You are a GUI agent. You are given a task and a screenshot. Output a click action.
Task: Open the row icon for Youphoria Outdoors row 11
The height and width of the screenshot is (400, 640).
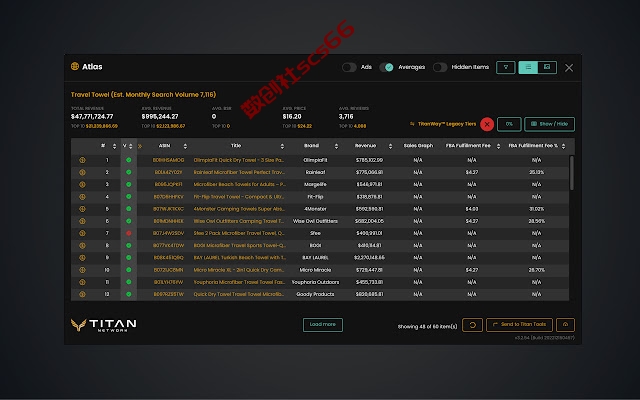tap(82, 282)
